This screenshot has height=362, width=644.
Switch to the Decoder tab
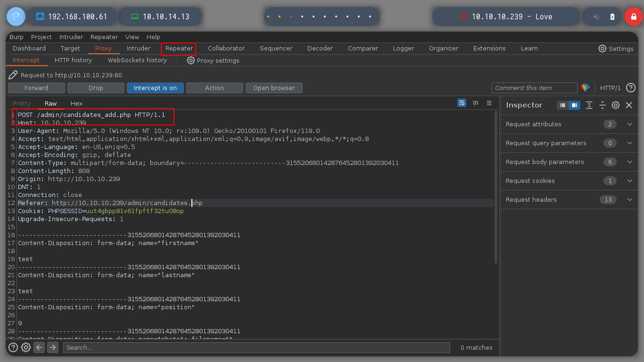(x=320, y=48)
